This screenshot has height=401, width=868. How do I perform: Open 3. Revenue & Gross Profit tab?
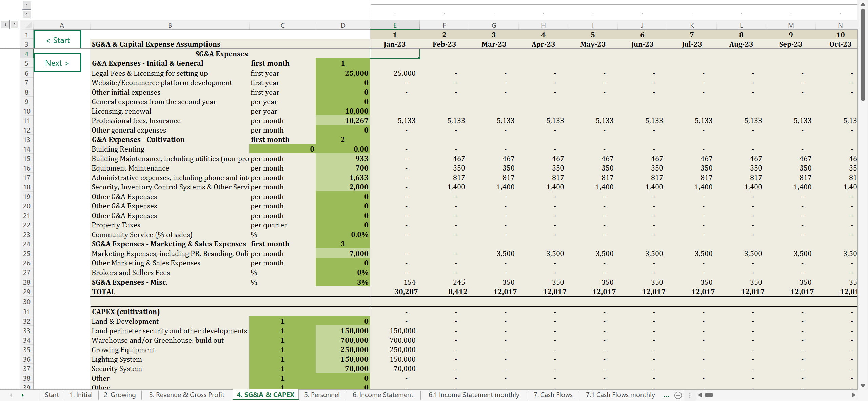(x=186, y=395)
